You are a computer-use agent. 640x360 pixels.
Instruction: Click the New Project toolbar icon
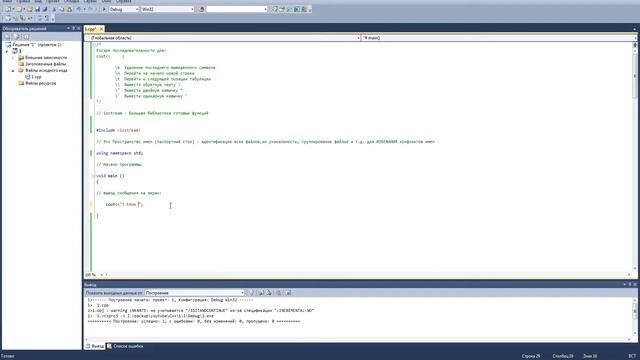[x=8, y=9]
